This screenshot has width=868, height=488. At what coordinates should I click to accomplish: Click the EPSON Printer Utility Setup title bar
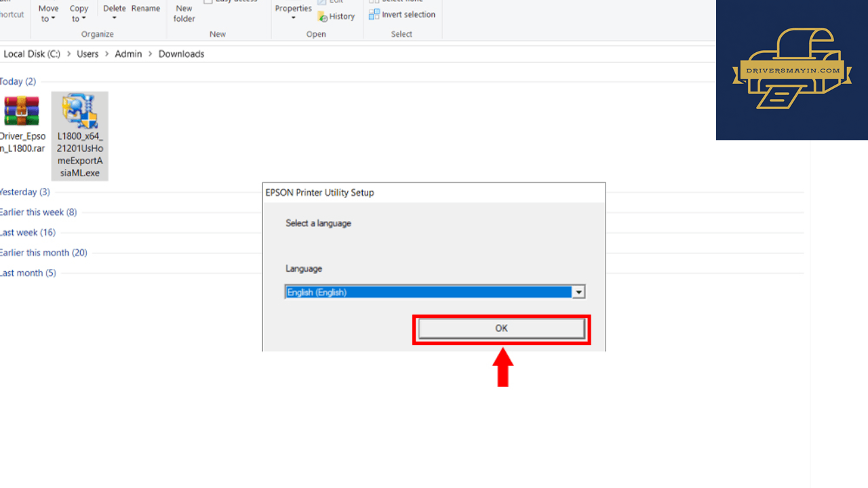(x=434, y=192)
